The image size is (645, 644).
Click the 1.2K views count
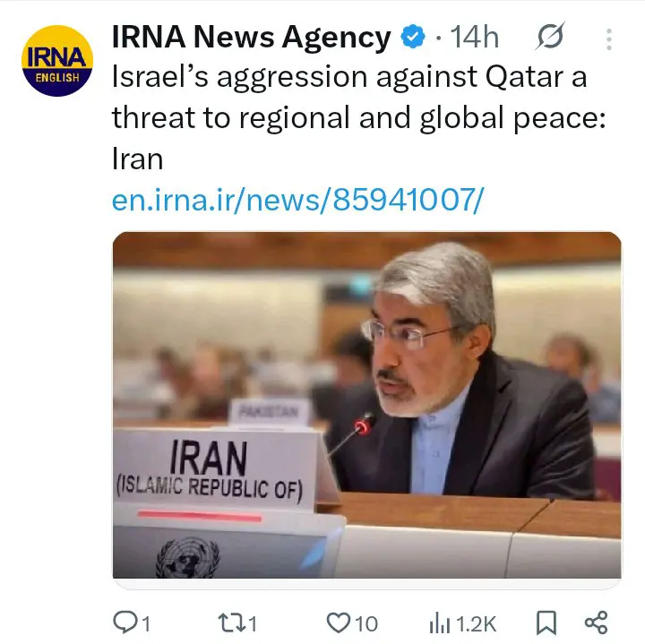476,624
